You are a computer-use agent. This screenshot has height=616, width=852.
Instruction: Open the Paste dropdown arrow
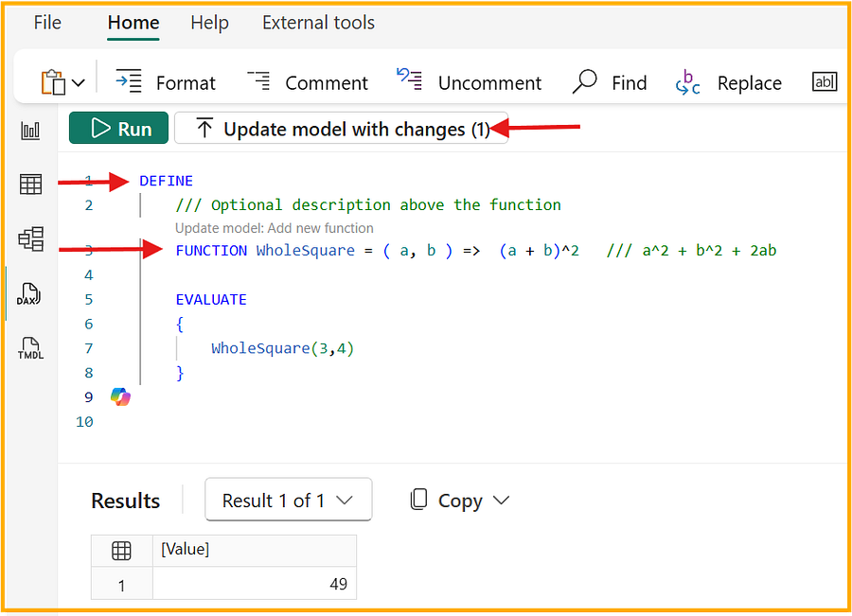coord(80,82)
